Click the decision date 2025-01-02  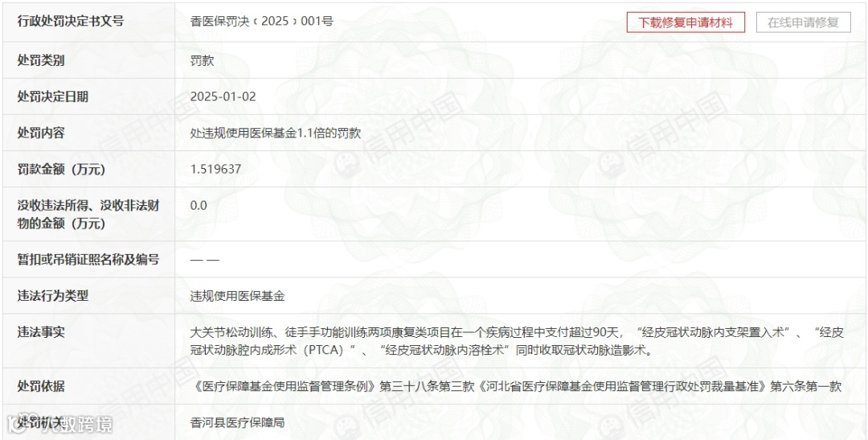[x=223, y=97]
